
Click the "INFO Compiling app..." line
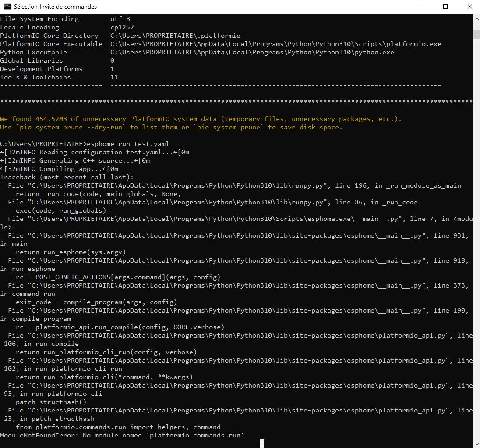[x=59, y=169]
